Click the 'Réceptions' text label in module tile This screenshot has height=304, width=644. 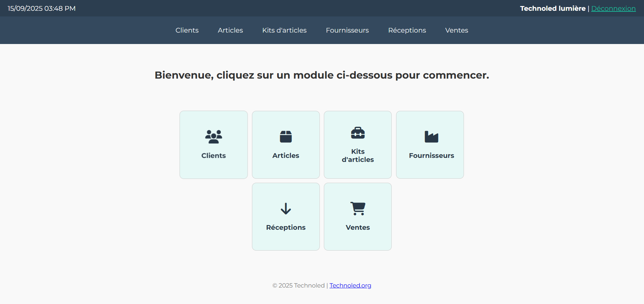286,227
